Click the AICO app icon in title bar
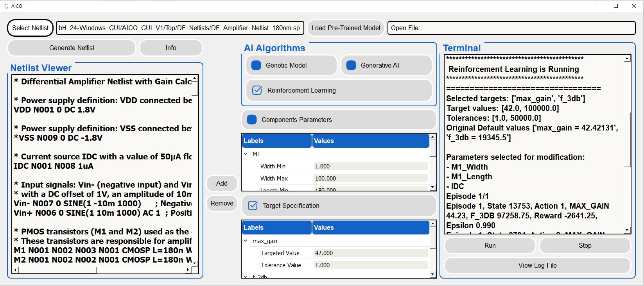Screen dimensions: 644x286 pyautogui.click(x=6, y=6)
